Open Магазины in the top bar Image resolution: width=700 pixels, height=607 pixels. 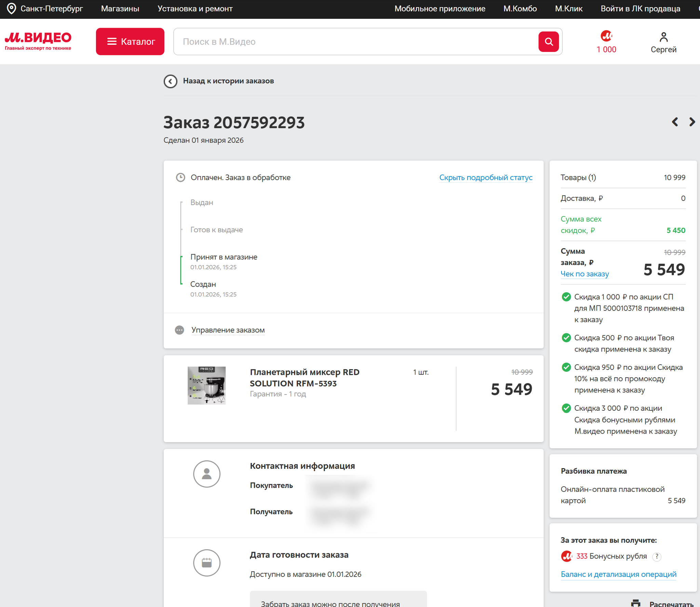tap(120, 9)
